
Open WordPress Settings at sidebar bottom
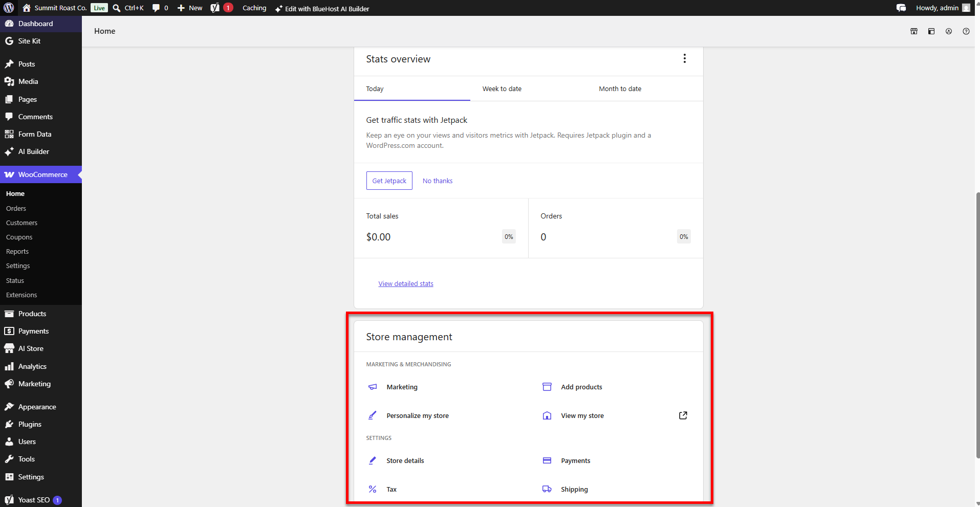pyautogui.click(x=41, y=477)
